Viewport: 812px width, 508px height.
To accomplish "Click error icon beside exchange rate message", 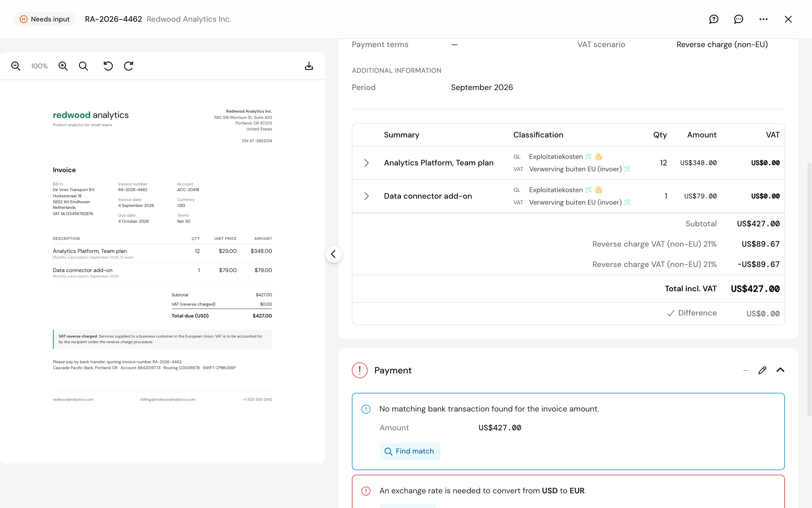I will [366, 491].
